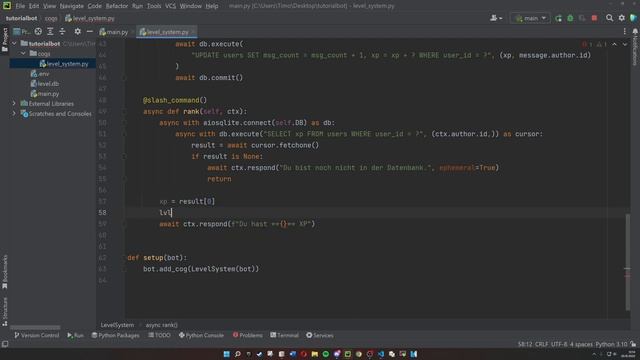Open the Python Console tool window

click(x=201, y=335)
